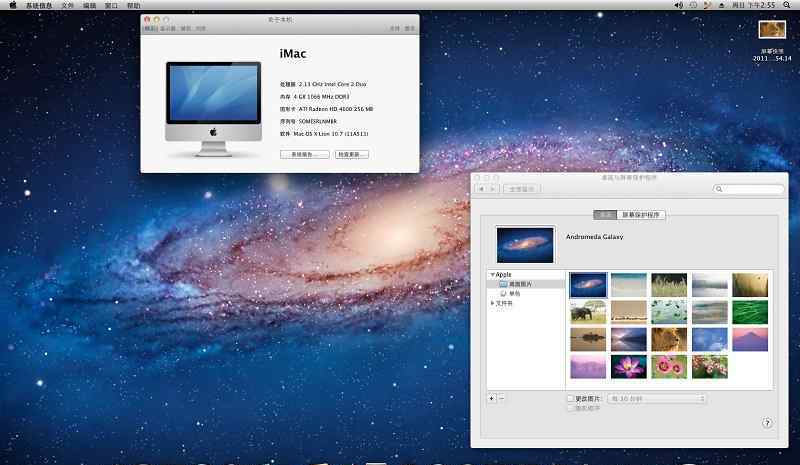800x465 pixels.
Task: Add a folder with plus button
Action: click(x=492, y=398)
